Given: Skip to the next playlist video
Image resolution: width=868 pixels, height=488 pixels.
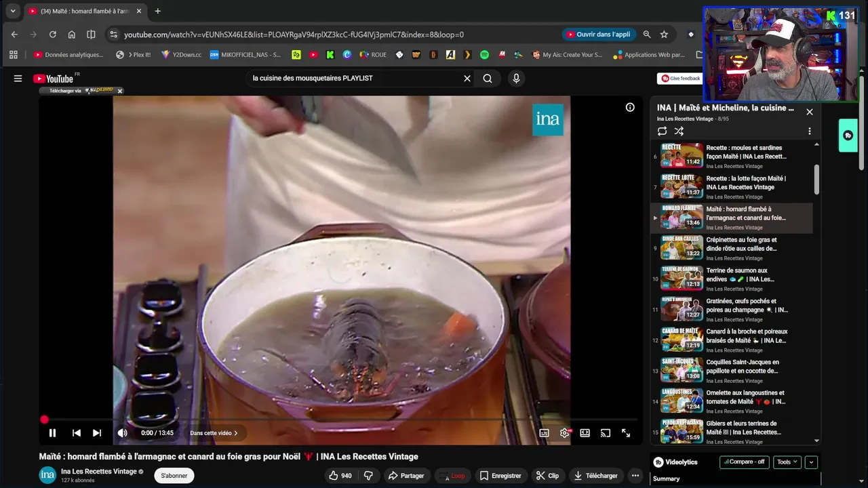Looking at the screenshot, I should click(x=97, y=433).
